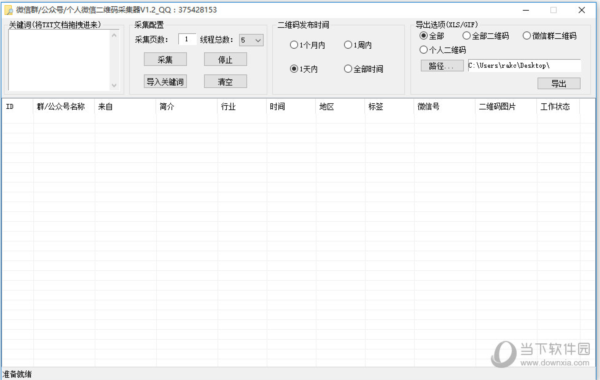This screenshot has height=380, width=600.
Task: Click the 二维码图片 column header
Action: tap(506, 107)
